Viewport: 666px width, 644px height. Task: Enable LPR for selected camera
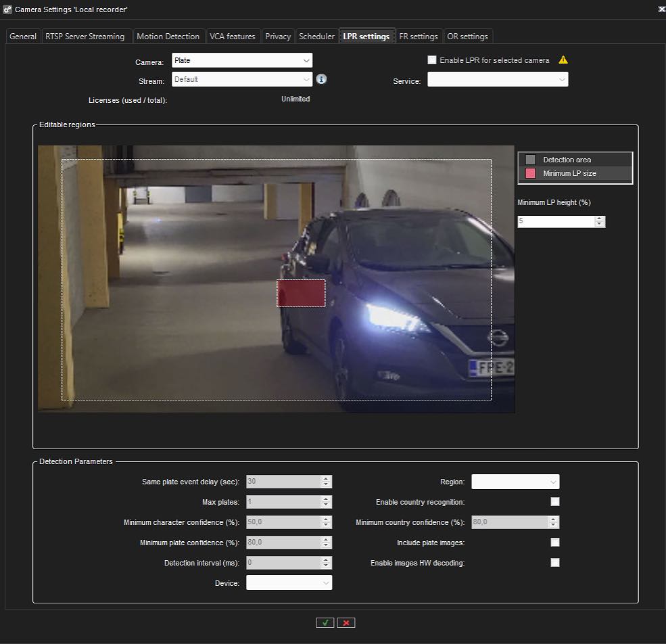[x=432, y=60]
